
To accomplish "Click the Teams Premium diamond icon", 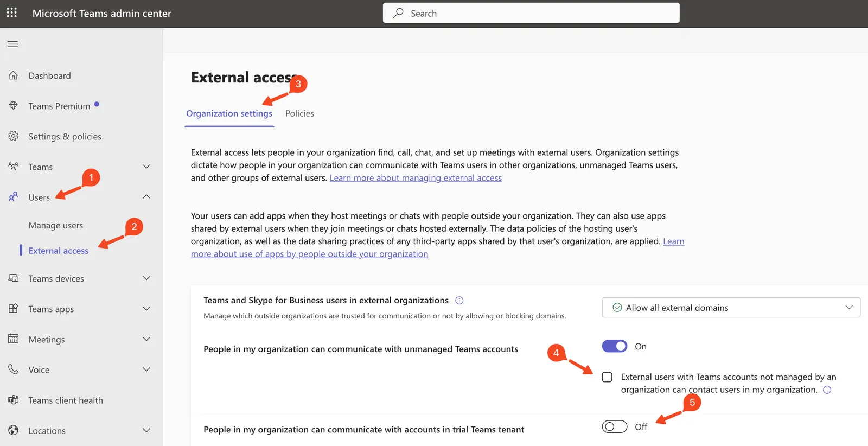I will (14, 106).
